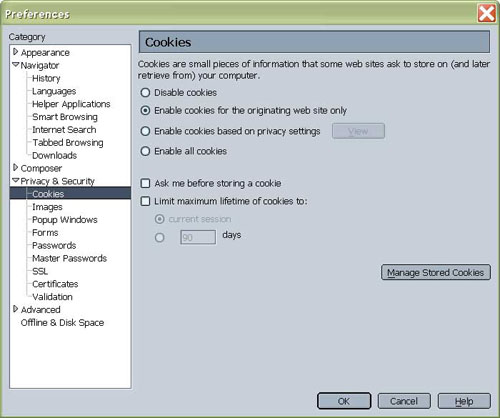Open the Popup Windows settings
The image size is (500, 418).
[65, 220]
